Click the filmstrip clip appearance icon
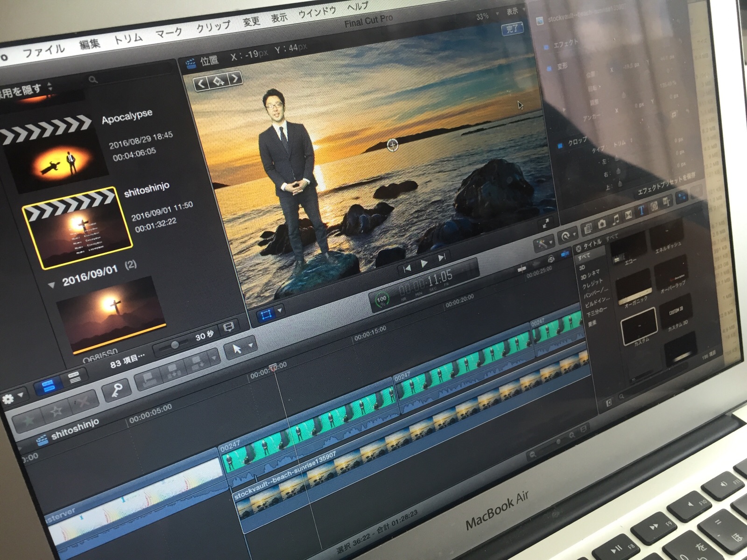747x560 pixels. [x=229, y=327]
